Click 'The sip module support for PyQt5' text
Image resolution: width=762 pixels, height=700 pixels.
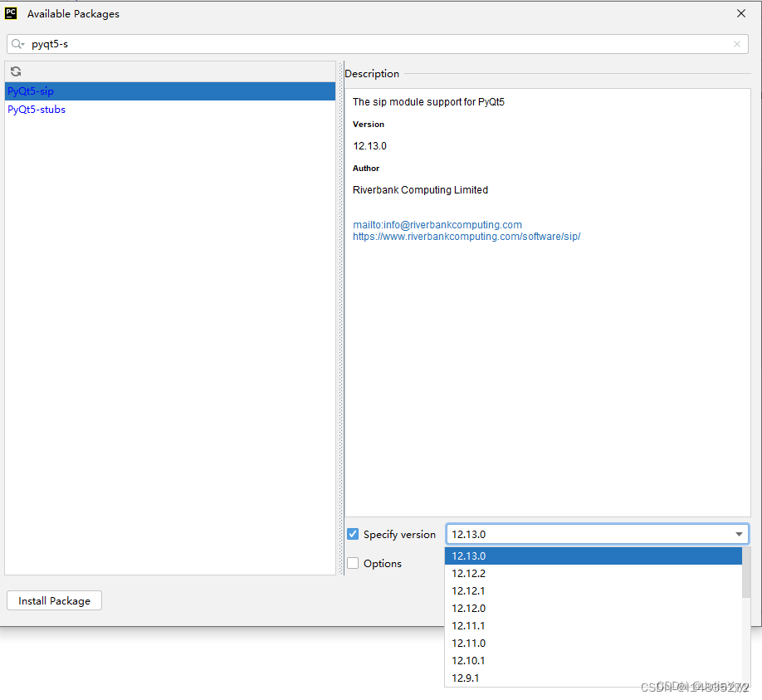pyautogui.click(x=428, y=102)
